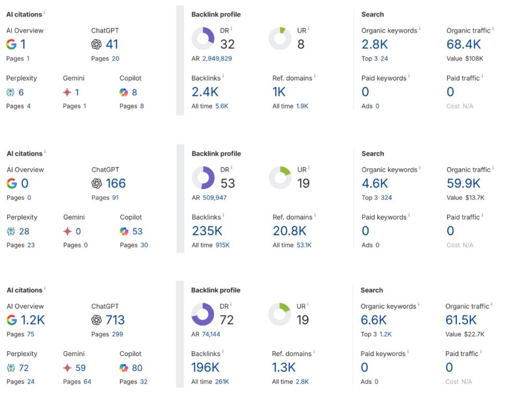Viewport: 532px width, 394px height.
Task: Click the UR 19 gauge in second card
Action: coord(280,176)
